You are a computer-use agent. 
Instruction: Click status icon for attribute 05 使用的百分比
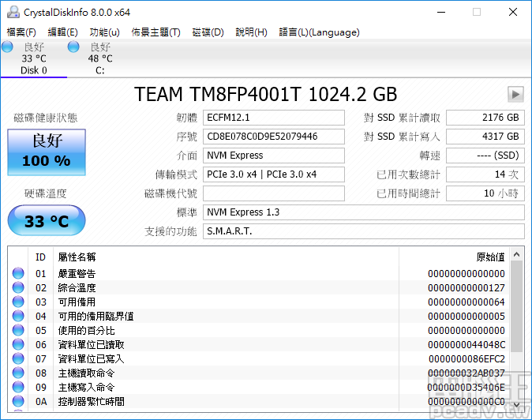pyautogui.click(x=18, y=331)
